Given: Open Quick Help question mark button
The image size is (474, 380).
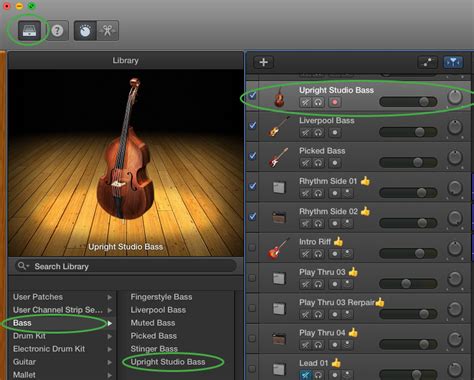Looking at the screenshot, I should [57, 31].
